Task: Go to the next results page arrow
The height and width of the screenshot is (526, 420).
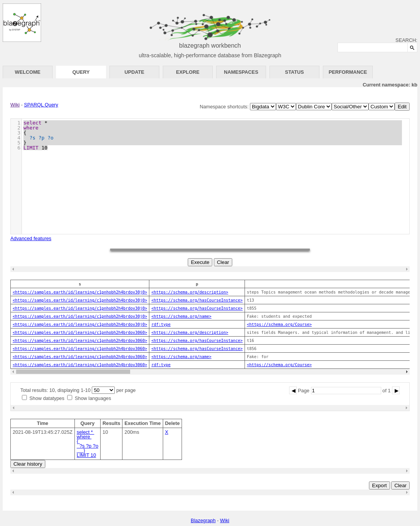Action: (396, 391)
